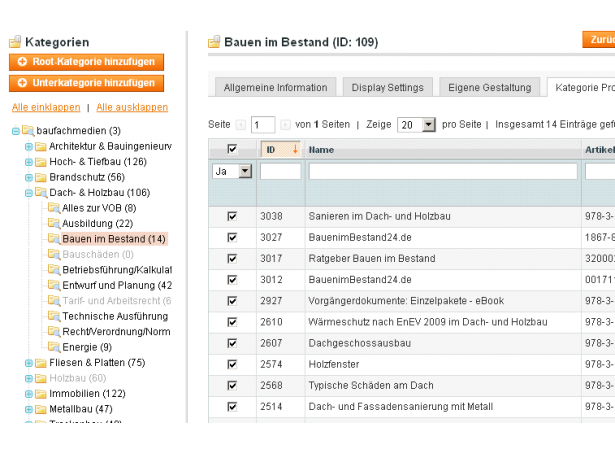Uncheck product 2607 Dachgeschossausbau
Image resolution: width=615 pixels, height=450 pixels.
[x=232, y=343]
